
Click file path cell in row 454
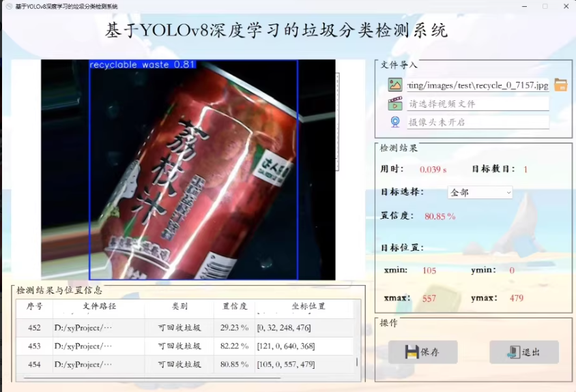pos(99,365)
